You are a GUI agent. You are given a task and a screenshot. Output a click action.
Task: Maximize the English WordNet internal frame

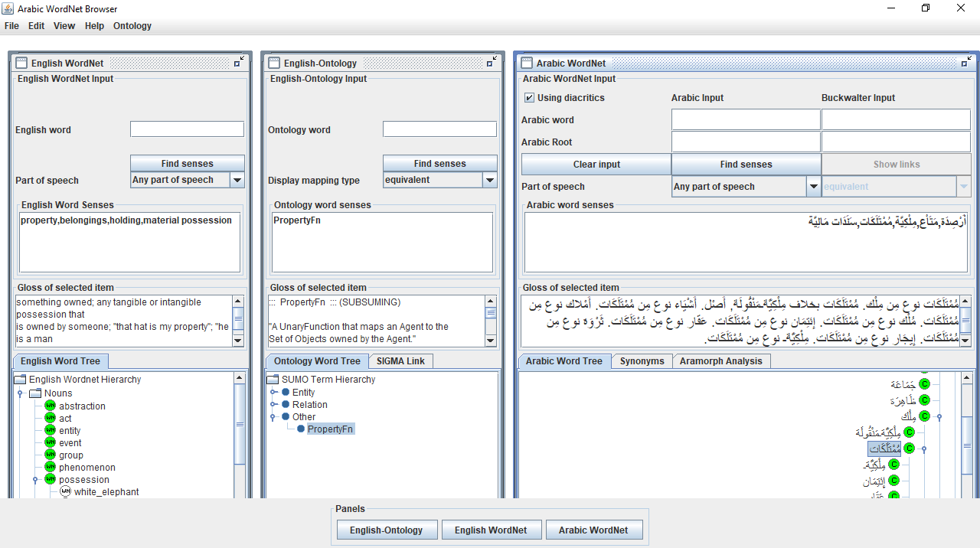point(240,63)
